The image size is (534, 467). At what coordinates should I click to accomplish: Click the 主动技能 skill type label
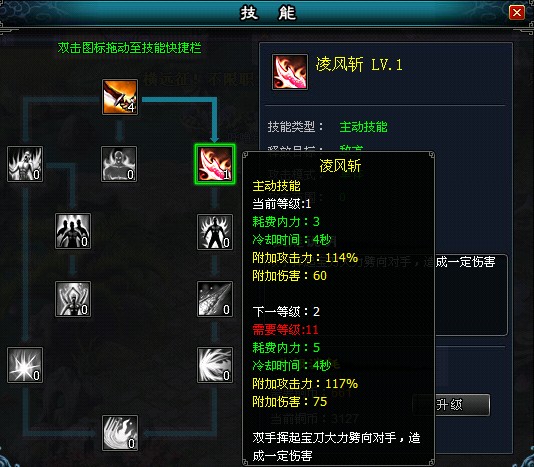tap(363, 127)
